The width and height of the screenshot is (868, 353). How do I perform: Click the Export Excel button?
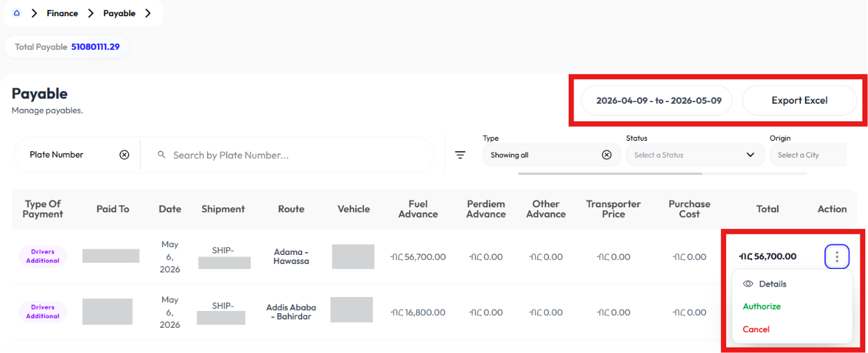[x=799, y=100]
